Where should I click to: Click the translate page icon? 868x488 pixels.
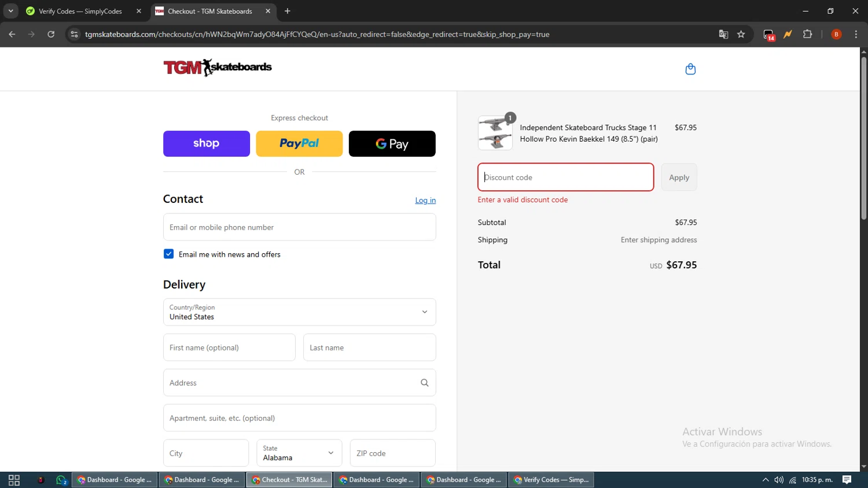tap(723, 34)
